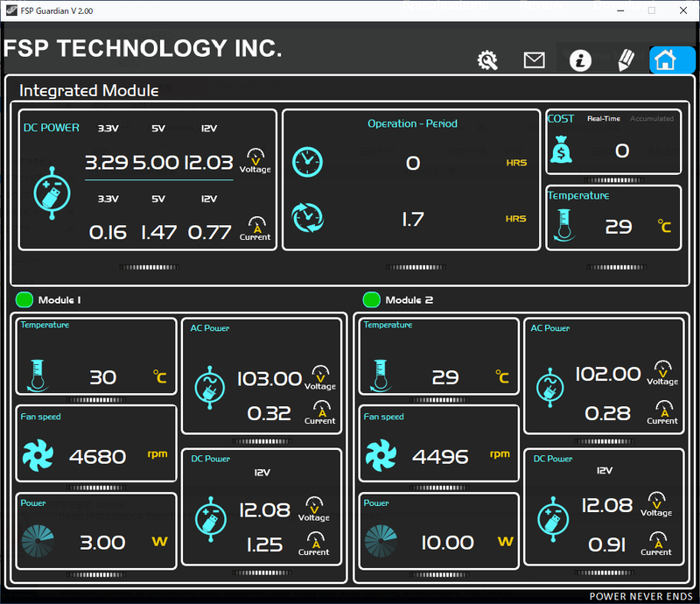This screenshot has width=700, height=604.
Task: Click Module 2 temperature thermometer icon
Action: click(x=380, y=376)
